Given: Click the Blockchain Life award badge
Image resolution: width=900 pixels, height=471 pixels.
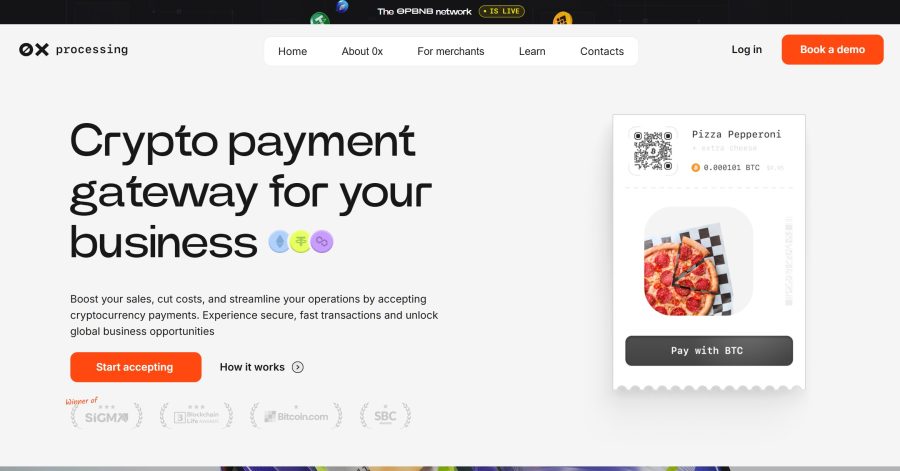Looking at the screenshot, I should 196,416.
